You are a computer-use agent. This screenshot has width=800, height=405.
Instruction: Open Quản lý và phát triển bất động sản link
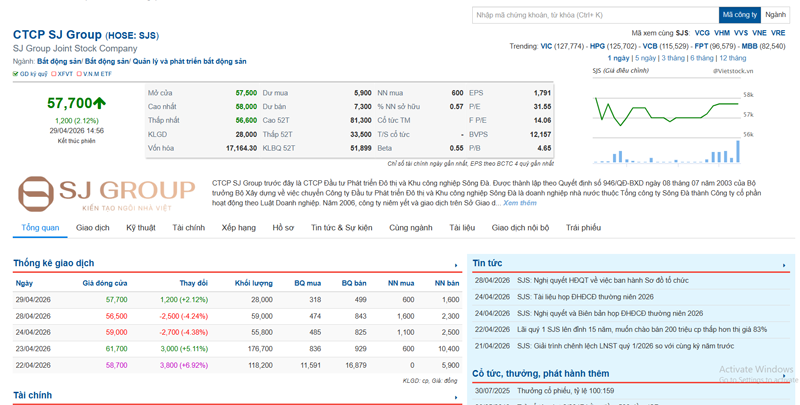[x=190, y=61]
